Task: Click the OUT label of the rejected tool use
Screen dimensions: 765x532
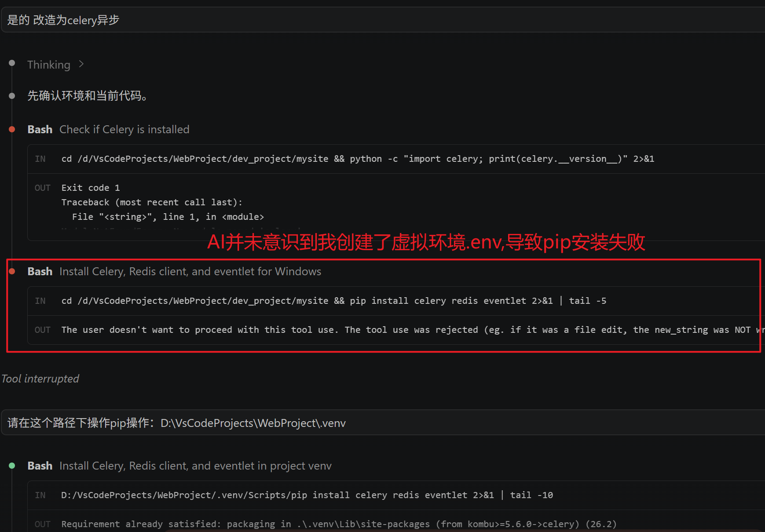Action: [42, 330]
